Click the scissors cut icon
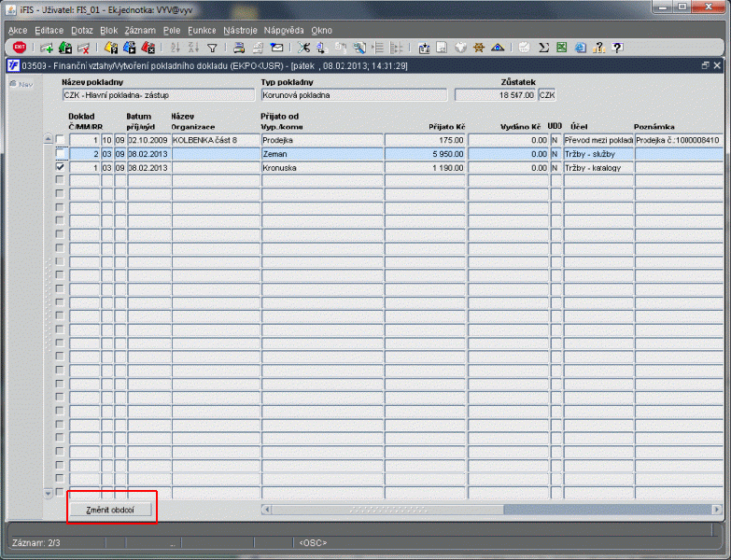The width and height of the screenshot is (731, 560). (x=303, y=48)
